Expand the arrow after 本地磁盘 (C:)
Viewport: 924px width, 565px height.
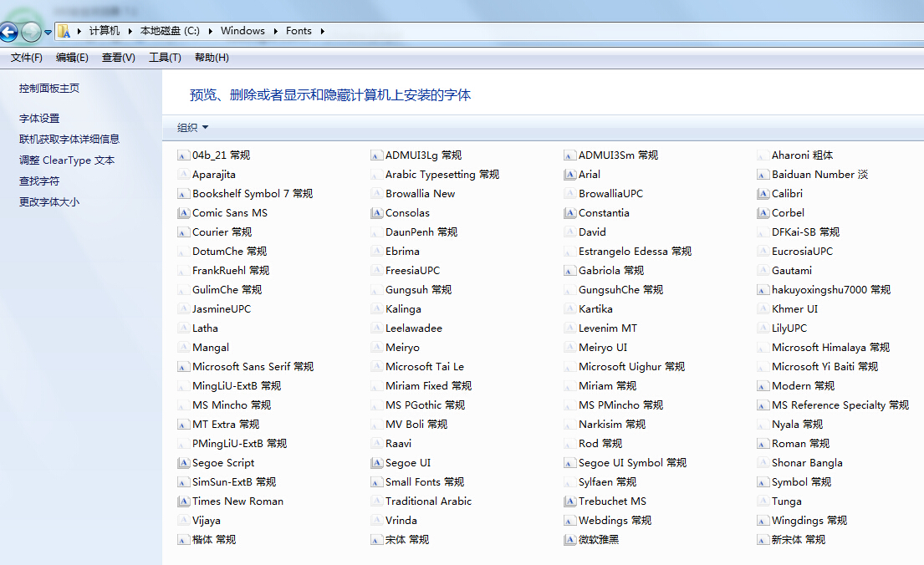pyautogui.click(x=211, y=31)
